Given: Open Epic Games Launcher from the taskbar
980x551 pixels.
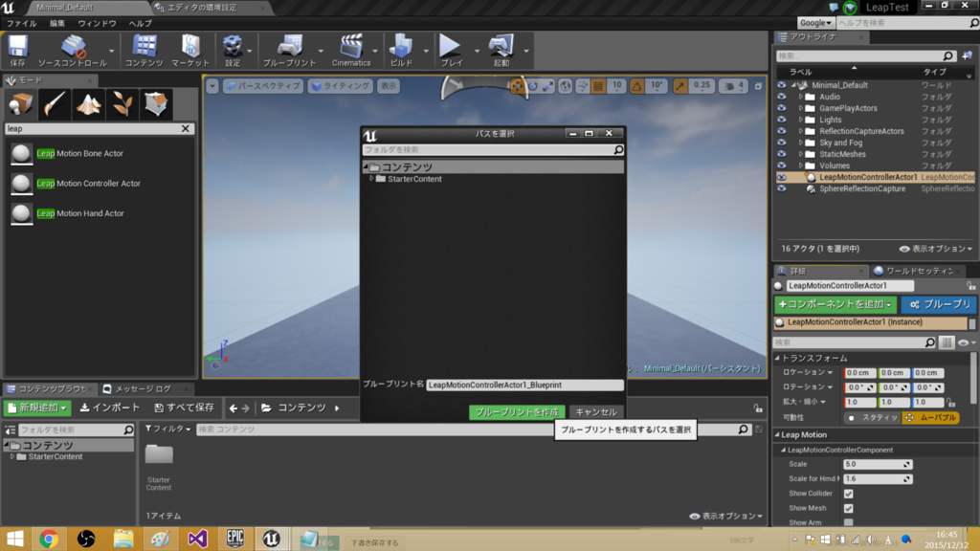Looking at the screenshot, I should [x=235, y=539].
